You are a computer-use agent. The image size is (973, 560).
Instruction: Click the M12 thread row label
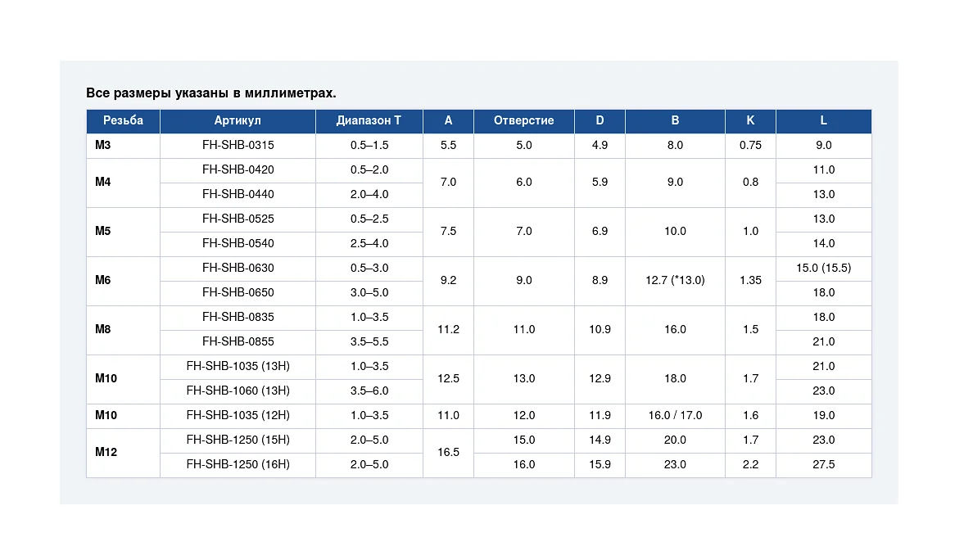(x=123, y=453)
